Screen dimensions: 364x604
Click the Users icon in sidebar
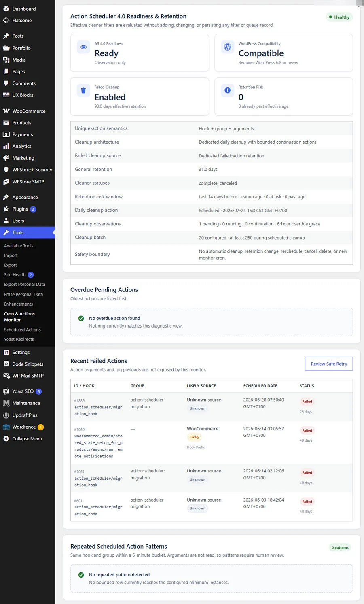tap(6, 221)
